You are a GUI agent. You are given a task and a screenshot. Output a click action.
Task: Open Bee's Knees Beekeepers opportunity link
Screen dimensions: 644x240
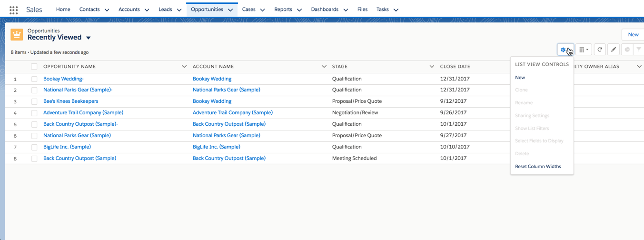71,101
